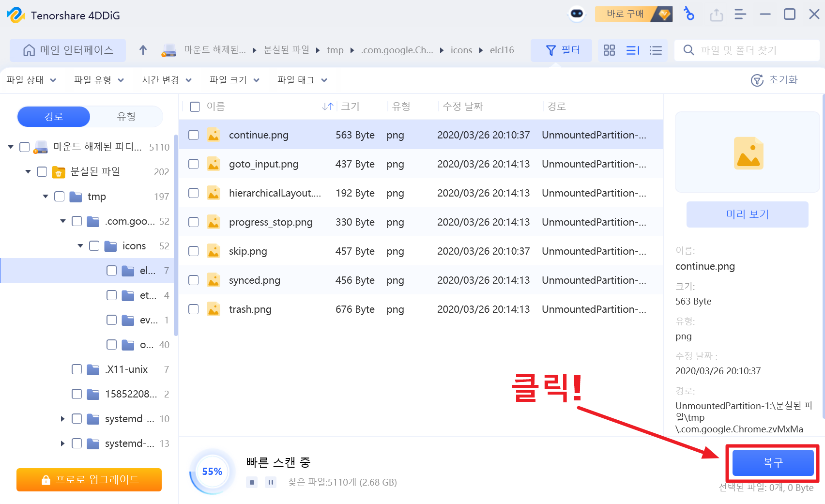The height and width of the screenshot is (504, 825).
Task: Click the key registration icon
Action: (689, 14)
